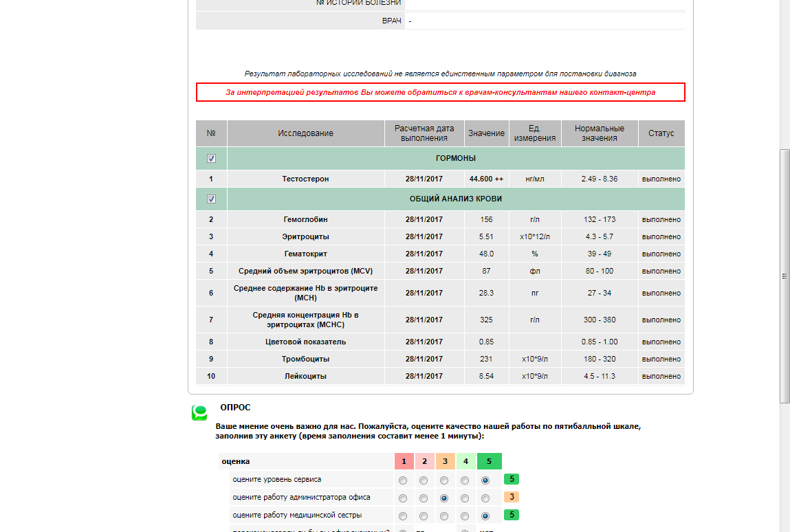
Task: Rate service level as 1
Action: (x=403, y=480)
